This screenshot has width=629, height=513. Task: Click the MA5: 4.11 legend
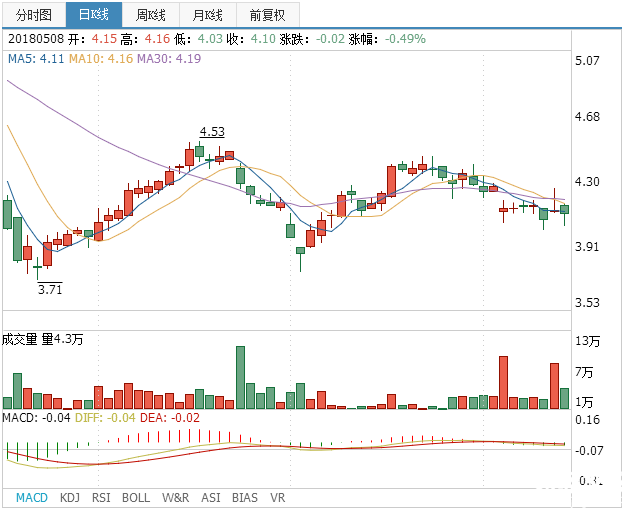[36, 59]
